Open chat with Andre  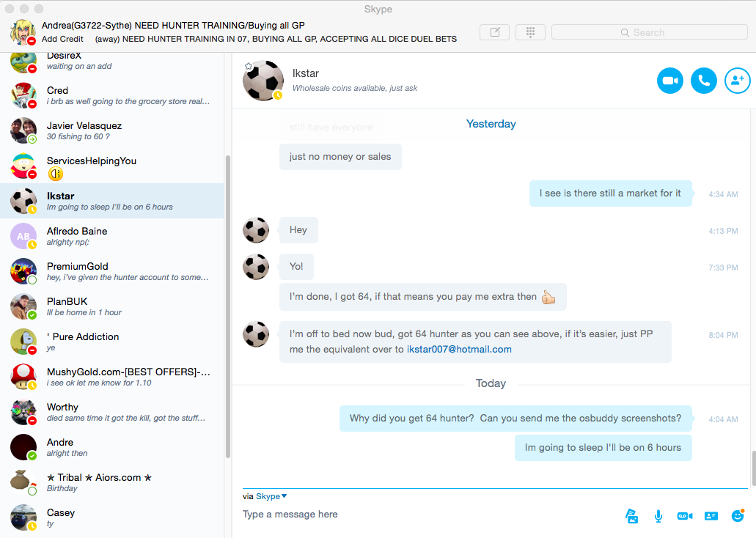(112, 447)
